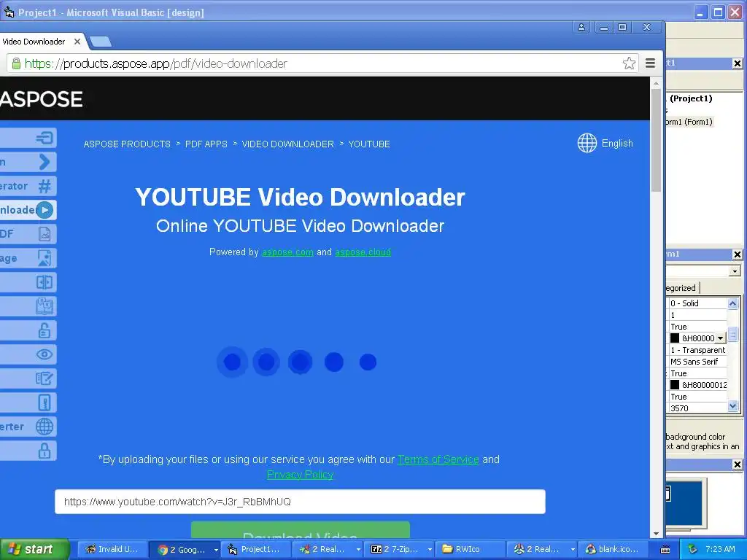Click the YOUTUBE breadcrumb
Image resolution: width=747 pixels, height=560 pixels.
369,144
